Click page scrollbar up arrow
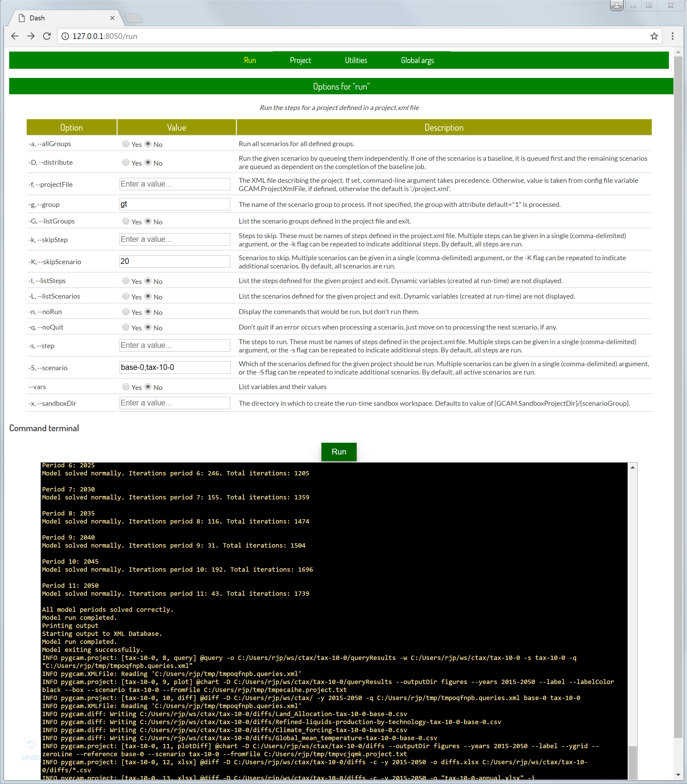 point(678,52)
